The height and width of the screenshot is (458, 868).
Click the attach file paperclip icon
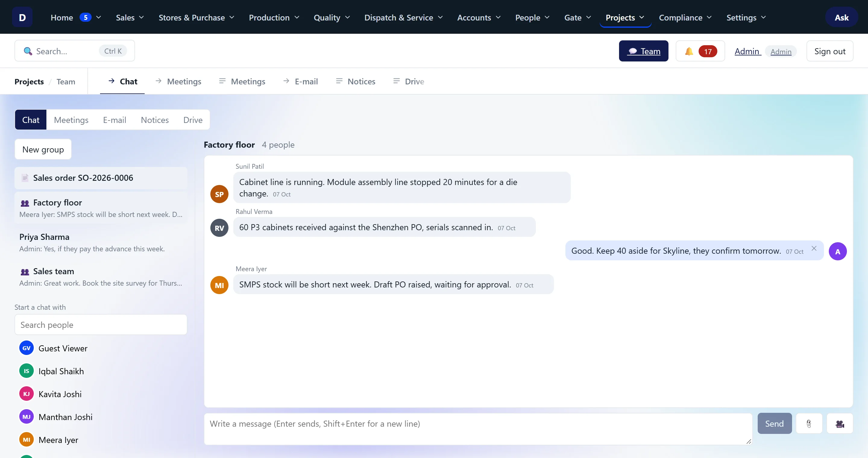click(809, 424)
